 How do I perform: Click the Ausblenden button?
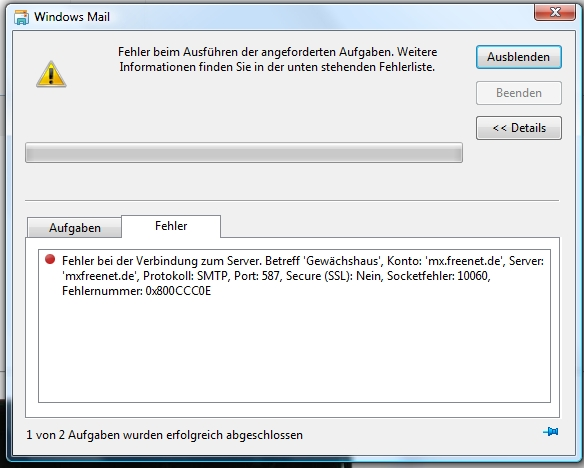coord(518,57)
